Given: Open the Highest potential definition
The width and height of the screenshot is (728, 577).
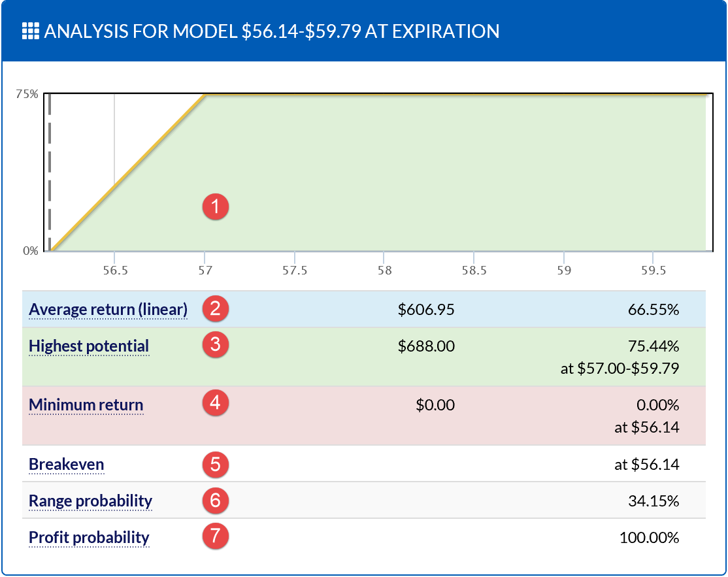Looking at the screenshot, I should tap(88, 346).
